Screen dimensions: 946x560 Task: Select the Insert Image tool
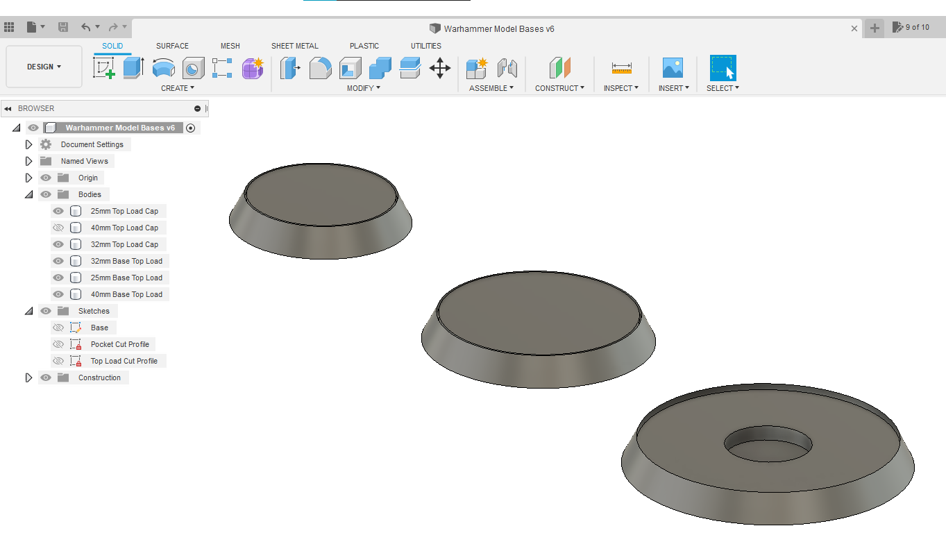pyautogui.click(x=673, y=68)
